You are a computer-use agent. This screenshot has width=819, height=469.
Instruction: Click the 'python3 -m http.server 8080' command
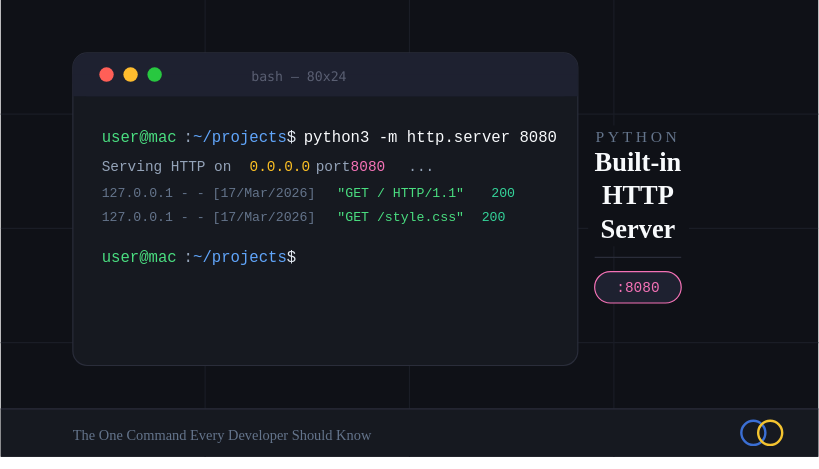pos(430,137)
